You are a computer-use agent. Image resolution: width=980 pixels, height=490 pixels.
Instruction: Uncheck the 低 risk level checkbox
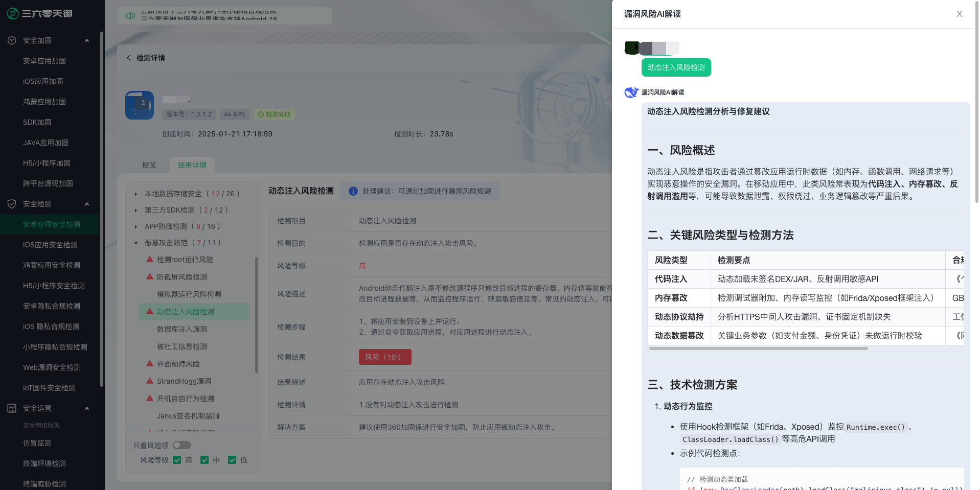pos(232,460)
